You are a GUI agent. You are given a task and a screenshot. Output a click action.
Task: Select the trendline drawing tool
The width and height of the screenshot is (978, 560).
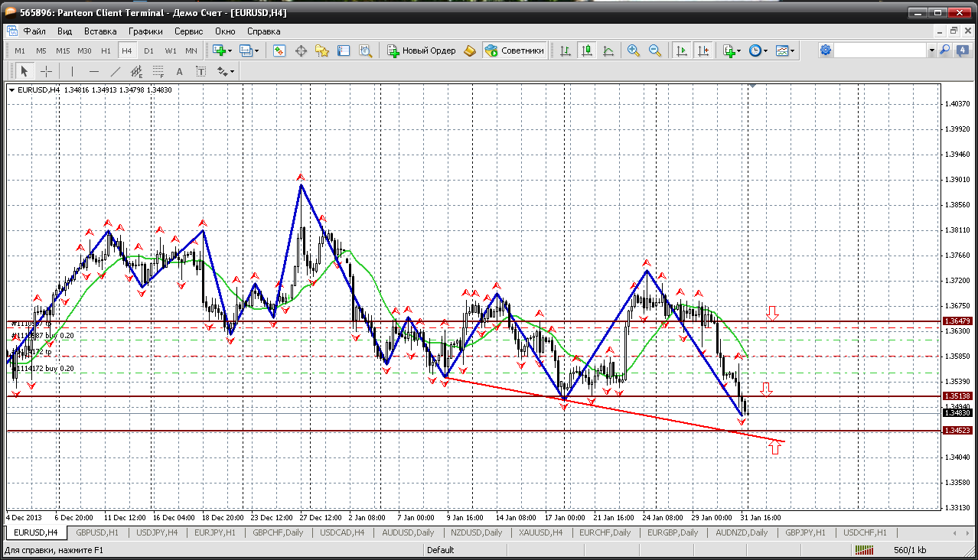116,71
